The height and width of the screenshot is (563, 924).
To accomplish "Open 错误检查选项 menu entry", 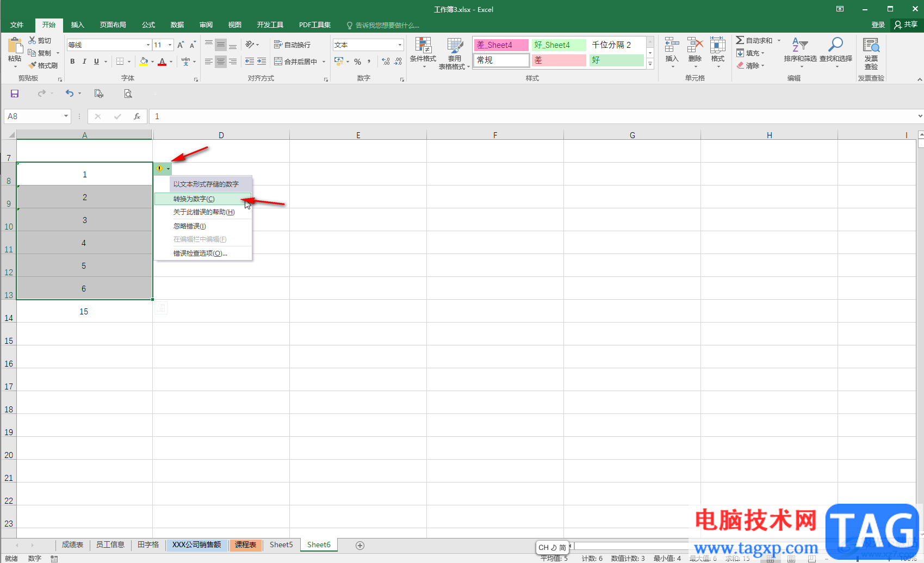I will 203,253.
